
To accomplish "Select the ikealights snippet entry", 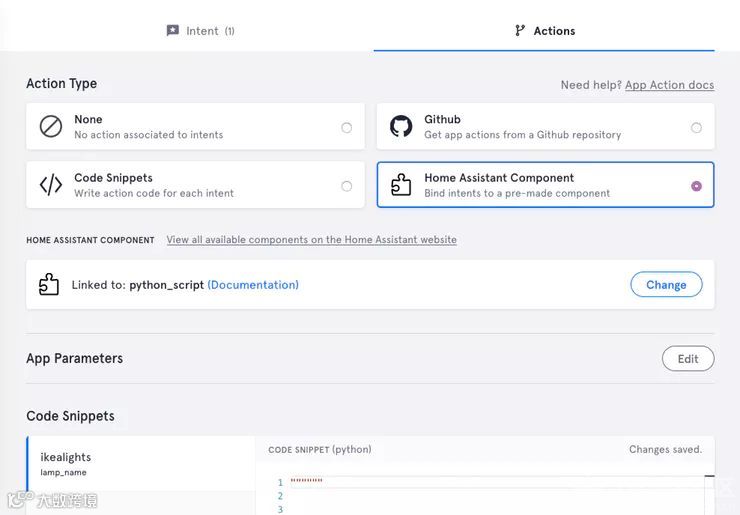I will click(x=140, y=463).
